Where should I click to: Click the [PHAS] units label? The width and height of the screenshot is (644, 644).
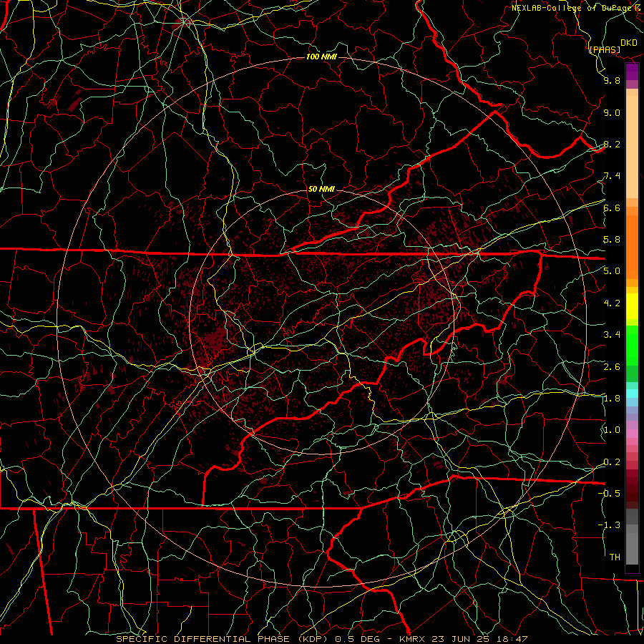pyautogui.click(x=605, y=49)
